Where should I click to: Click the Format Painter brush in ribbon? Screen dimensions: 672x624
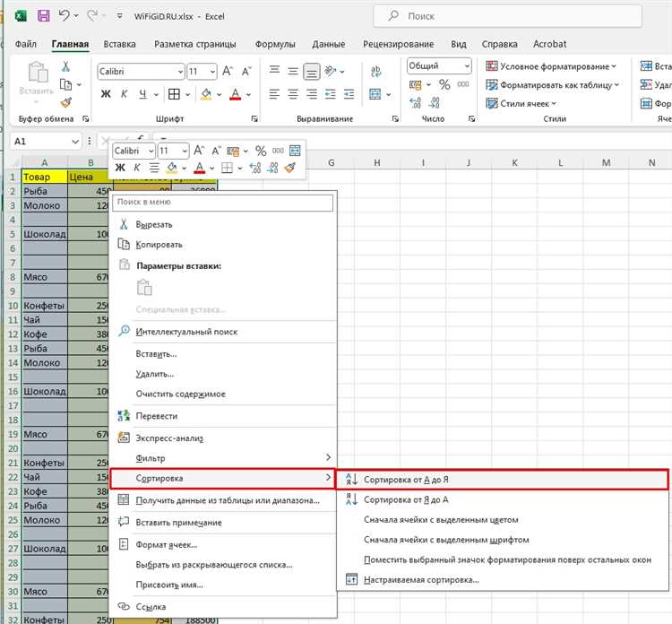66,102
